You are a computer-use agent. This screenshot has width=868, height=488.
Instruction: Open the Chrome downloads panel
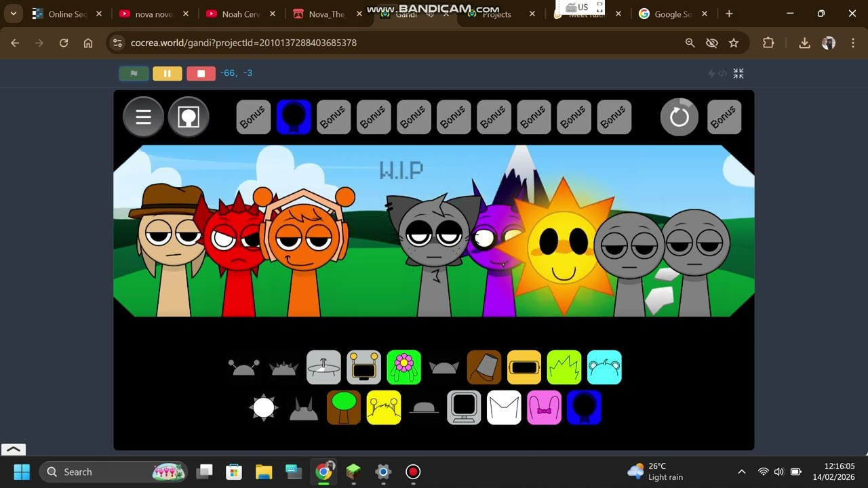(804, 43)
